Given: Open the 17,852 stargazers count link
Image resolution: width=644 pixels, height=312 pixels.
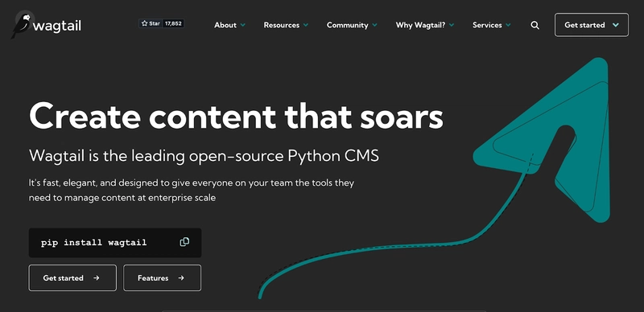Looking at the screenshot, I should (x=173, y=24).
